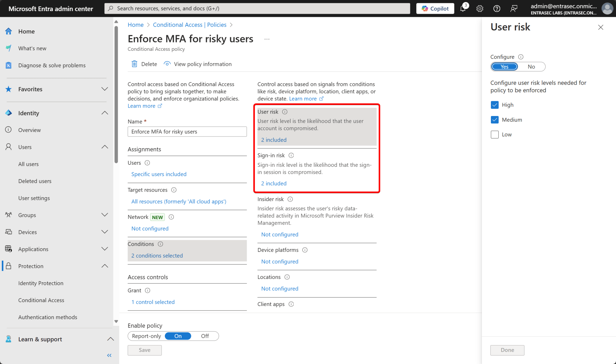Viewport: 616px width, 364px height.
Task: Click info icon beside Target resources
Action: [x=174, y=190]
